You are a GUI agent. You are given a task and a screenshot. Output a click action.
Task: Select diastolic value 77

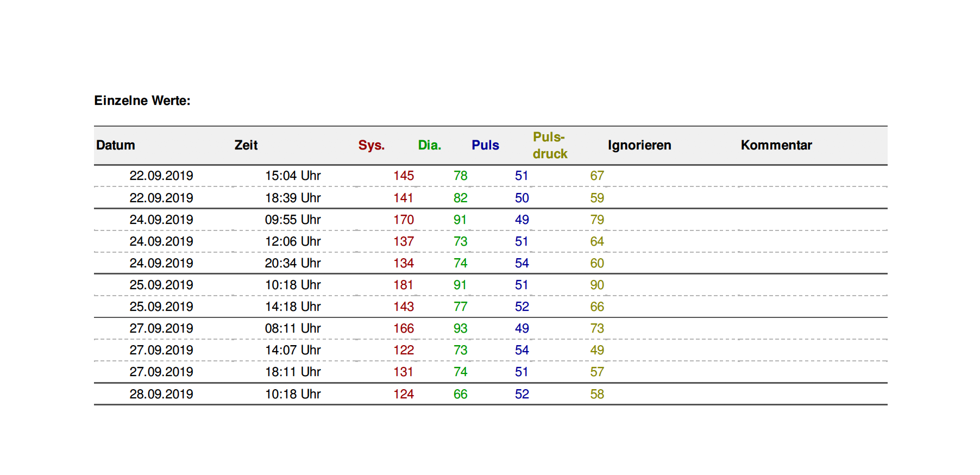[x=461, y=307]
